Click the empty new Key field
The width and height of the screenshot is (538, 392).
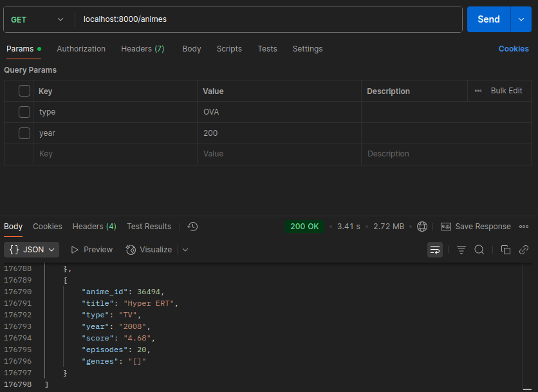coord(115,154)
